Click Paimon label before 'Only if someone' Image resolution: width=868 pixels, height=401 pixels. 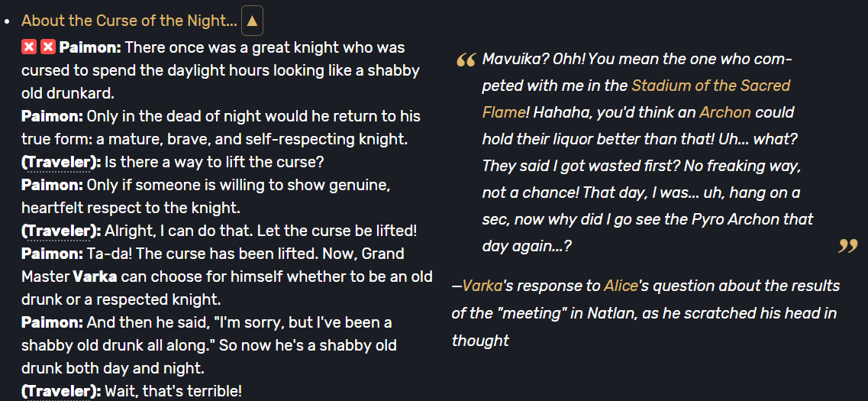pyautogui.click(x=52, y=185)
